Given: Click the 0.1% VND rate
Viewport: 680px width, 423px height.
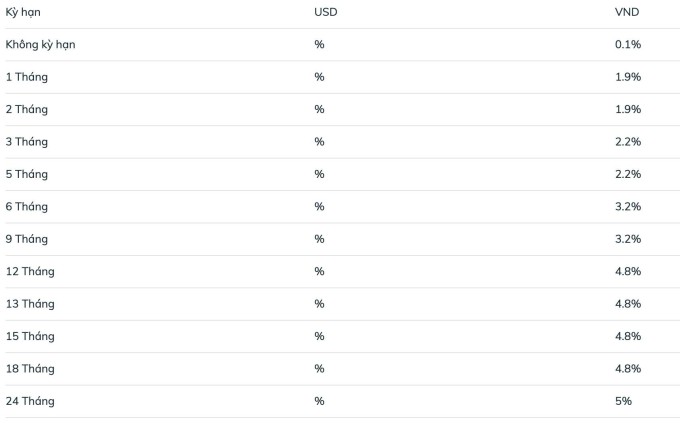Looking at the screenshot, I should pyautogui.click(x=628, y=45).
